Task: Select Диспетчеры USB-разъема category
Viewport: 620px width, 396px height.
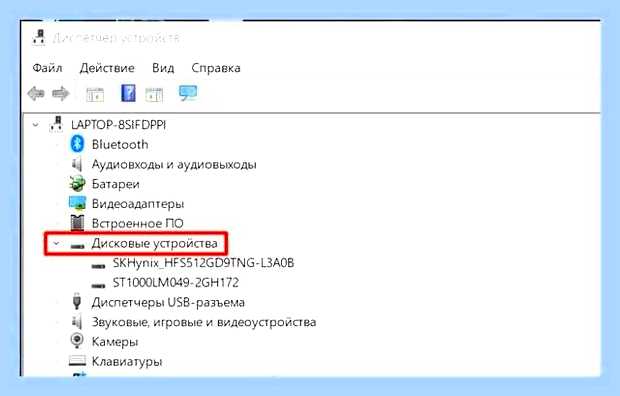Action: (x=168, y=302)
